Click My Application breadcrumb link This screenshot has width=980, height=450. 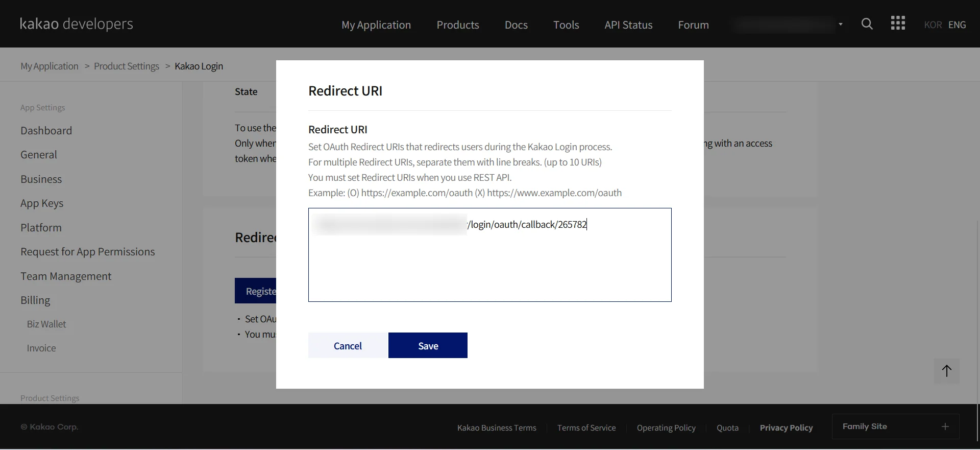tap(50, 66)
